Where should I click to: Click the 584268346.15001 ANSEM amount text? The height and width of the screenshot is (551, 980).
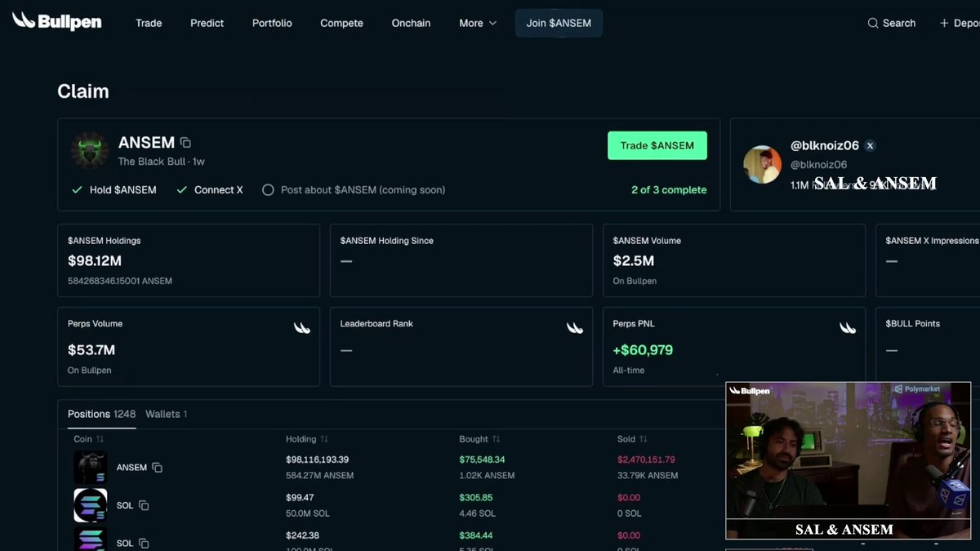click(120, 281)
